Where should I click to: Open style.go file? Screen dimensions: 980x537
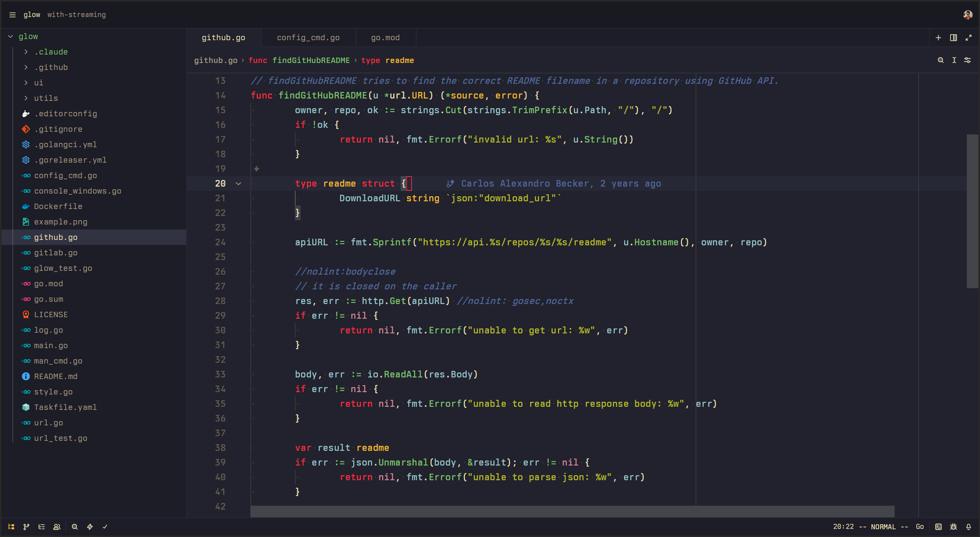point(95,392)
